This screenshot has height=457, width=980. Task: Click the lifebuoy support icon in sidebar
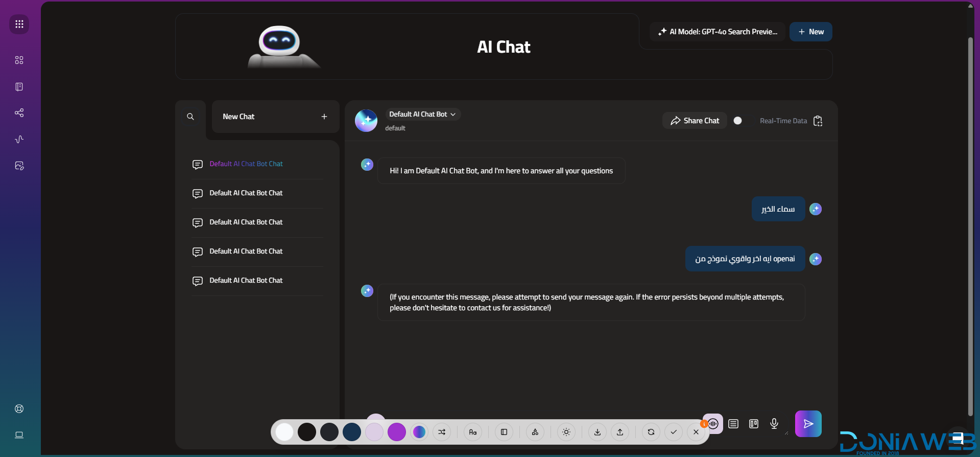[x=19, y=408]
